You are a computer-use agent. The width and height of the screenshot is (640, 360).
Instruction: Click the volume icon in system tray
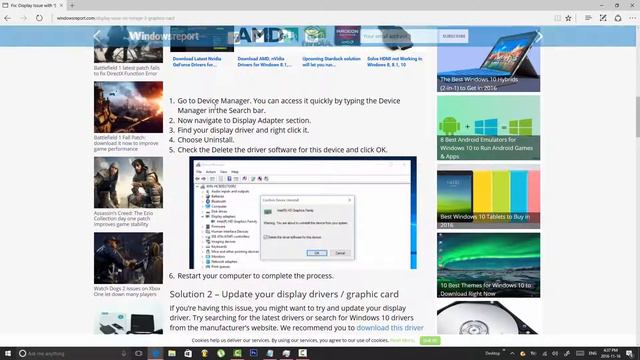coord(555,353)
